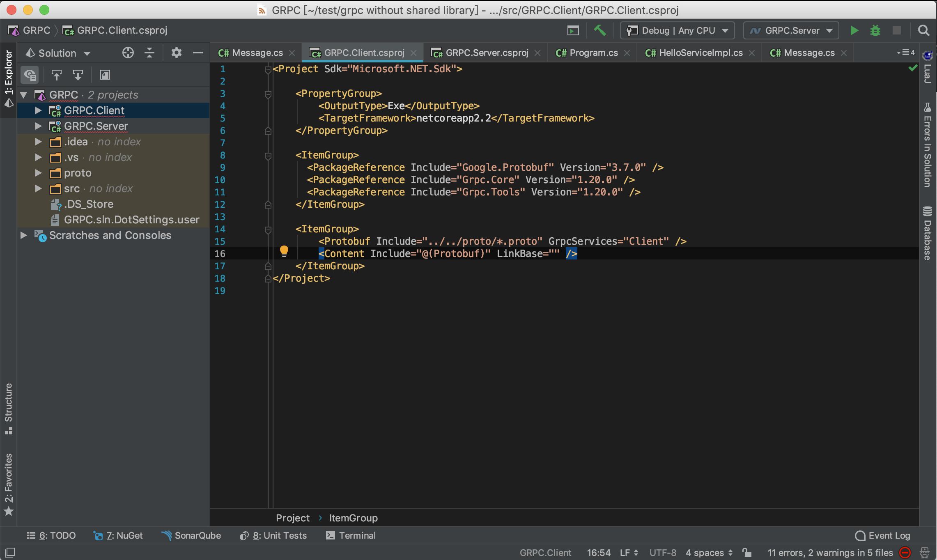Click the navigate down arrow toolbar icon
937x560 pixels.
pyautogui.click(x=78, y=75)
